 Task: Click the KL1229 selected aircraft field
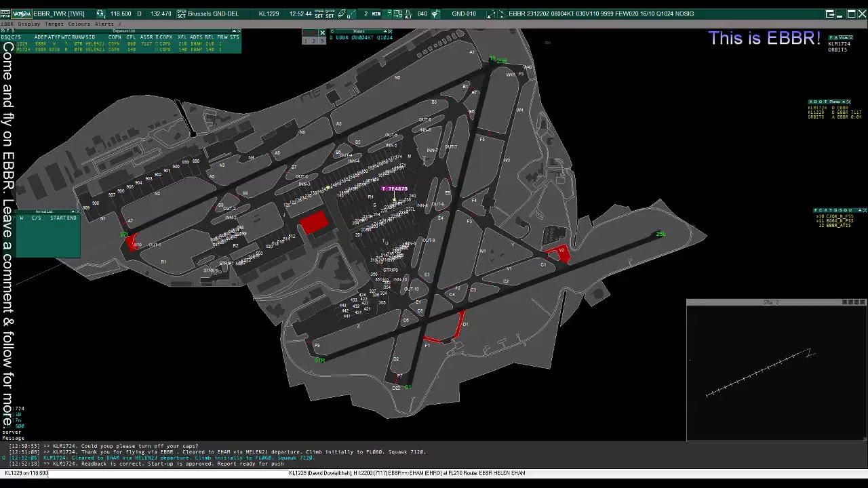pyautogui.click(x=269, y=14)
